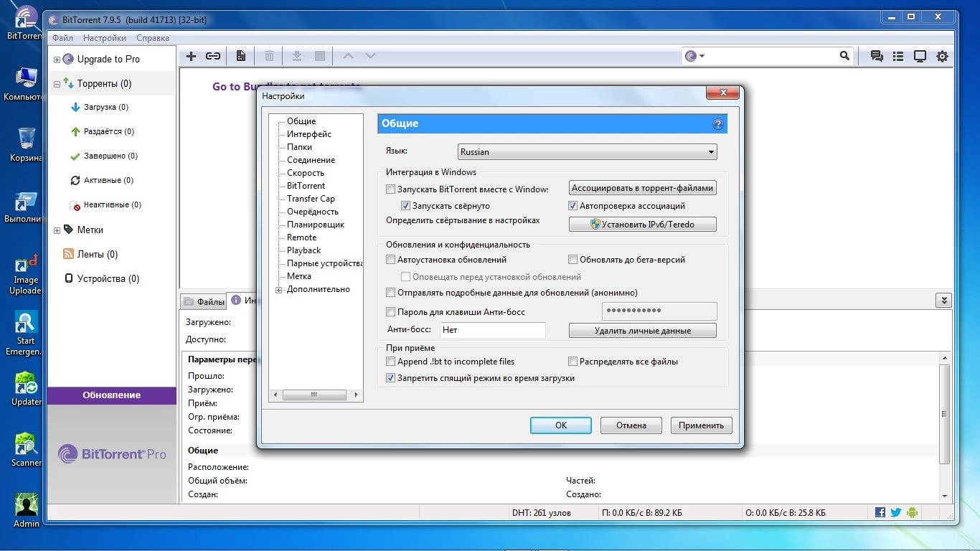Click the Facebook icon in status bar
This screenshot has width=980, height=551.
pos(880,512)
